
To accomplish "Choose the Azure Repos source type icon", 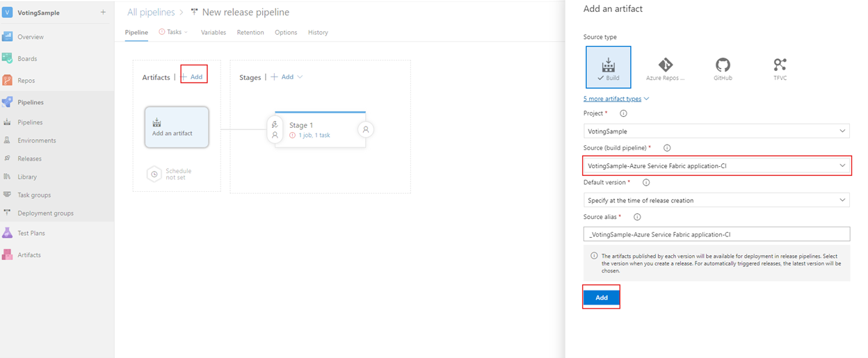I will 666,65.
